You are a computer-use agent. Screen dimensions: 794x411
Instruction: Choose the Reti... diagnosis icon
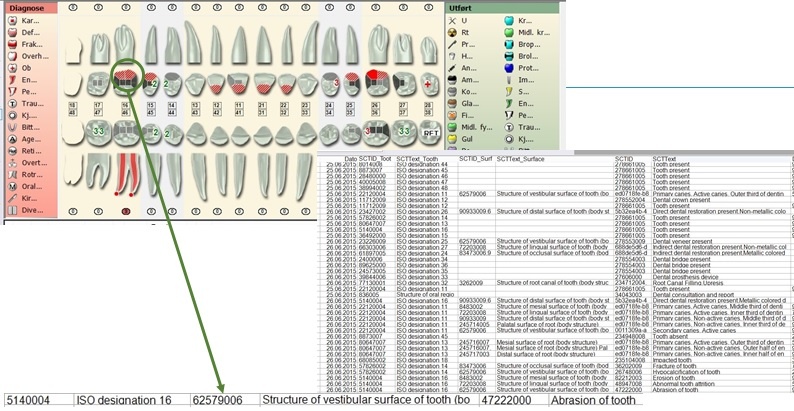point(13,151)
